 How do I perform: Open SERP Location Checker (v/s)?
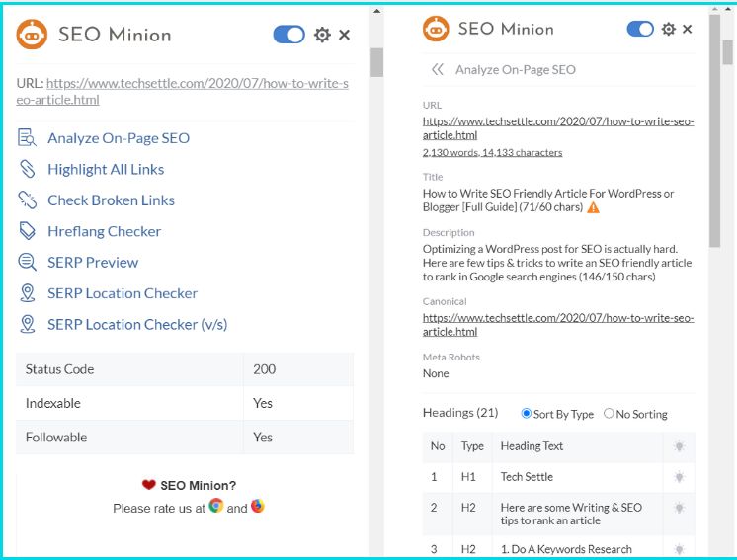tap(137, 324)
